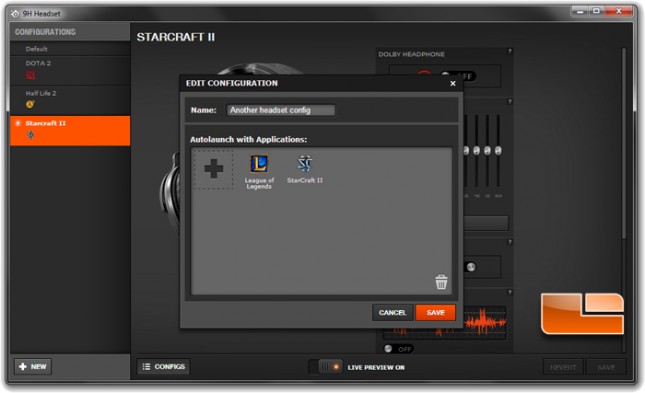Toggle the Live Preview switch

pos(325,367)
